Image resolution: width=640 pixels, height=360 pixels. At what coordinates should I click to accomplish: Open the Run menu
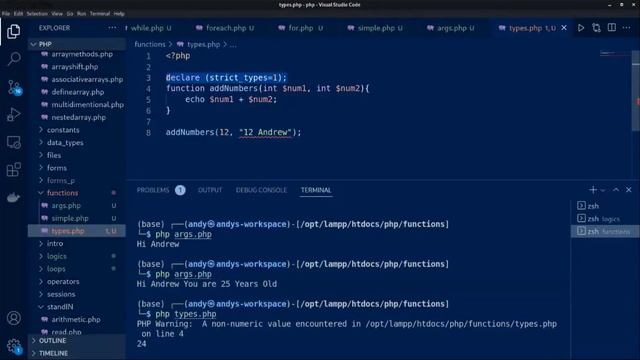(82, 13)
